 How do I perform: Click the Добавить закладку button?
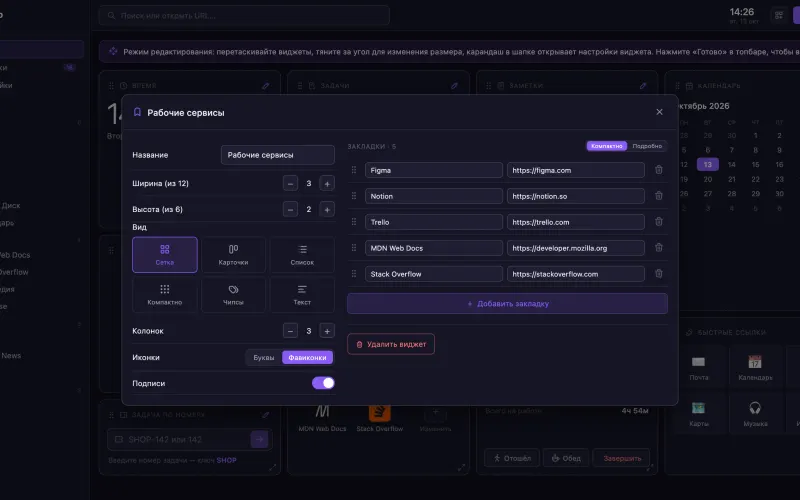pyautogui.click(x=508, y=304)
